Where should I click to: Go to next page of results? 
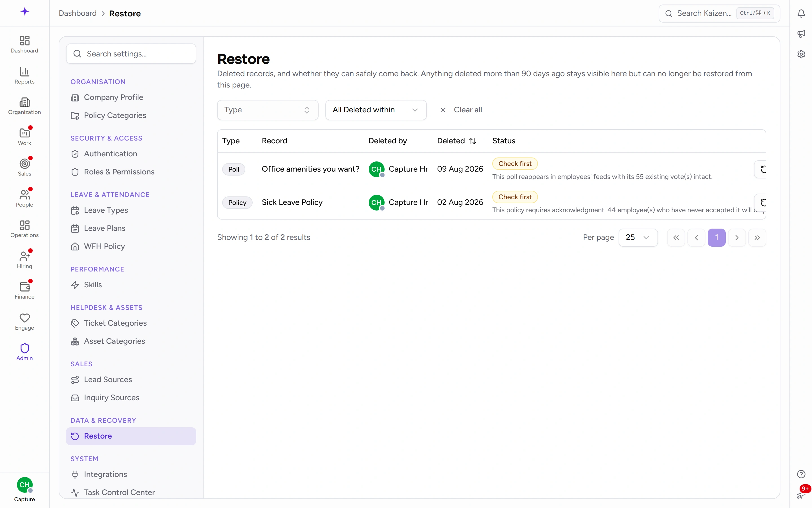[737, 238]
